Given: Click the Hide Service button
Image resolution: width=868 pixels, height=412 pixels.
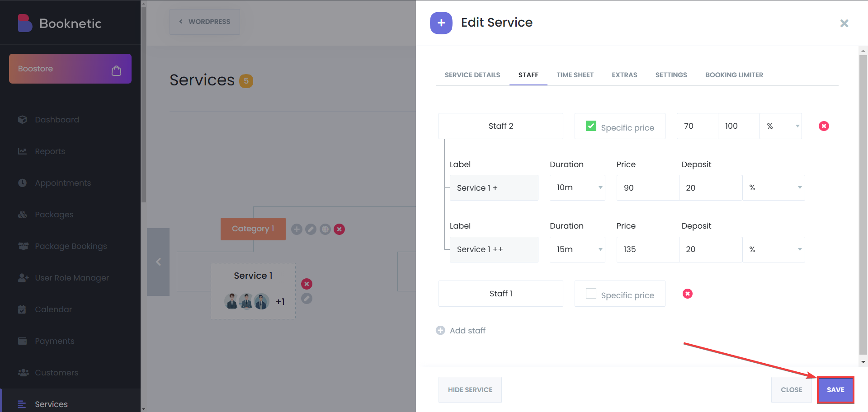Looking at the screenshot, I should [470, 390].
